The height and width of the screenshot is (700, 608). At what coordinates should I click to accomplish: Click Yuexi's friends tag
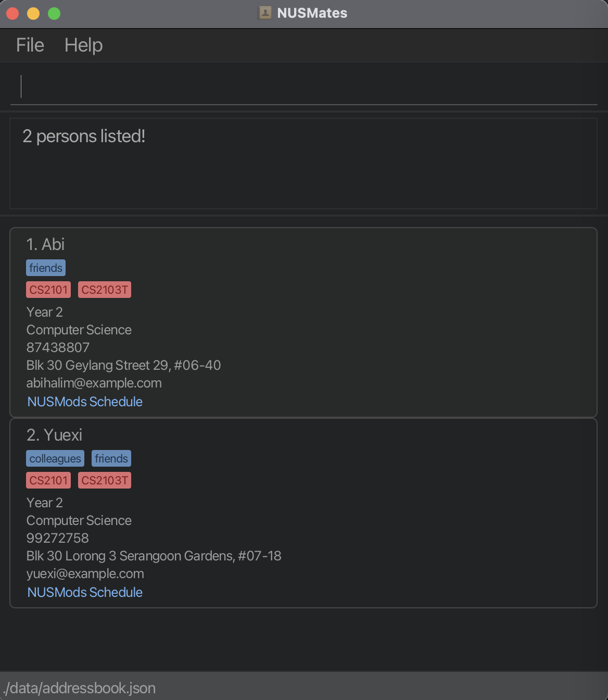111,458
